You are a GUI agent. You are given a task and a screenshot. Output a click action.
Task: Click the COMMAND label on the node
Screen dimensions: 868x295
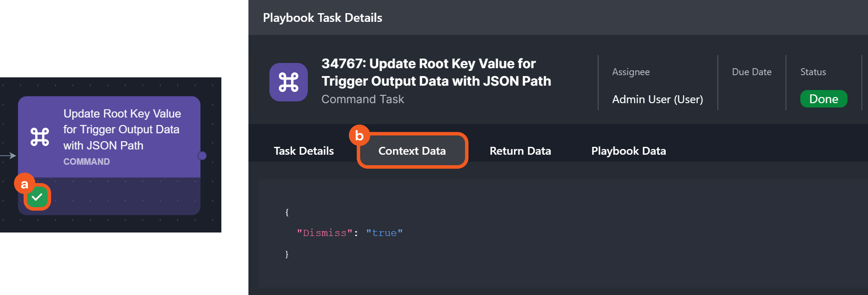coord(86,162)
